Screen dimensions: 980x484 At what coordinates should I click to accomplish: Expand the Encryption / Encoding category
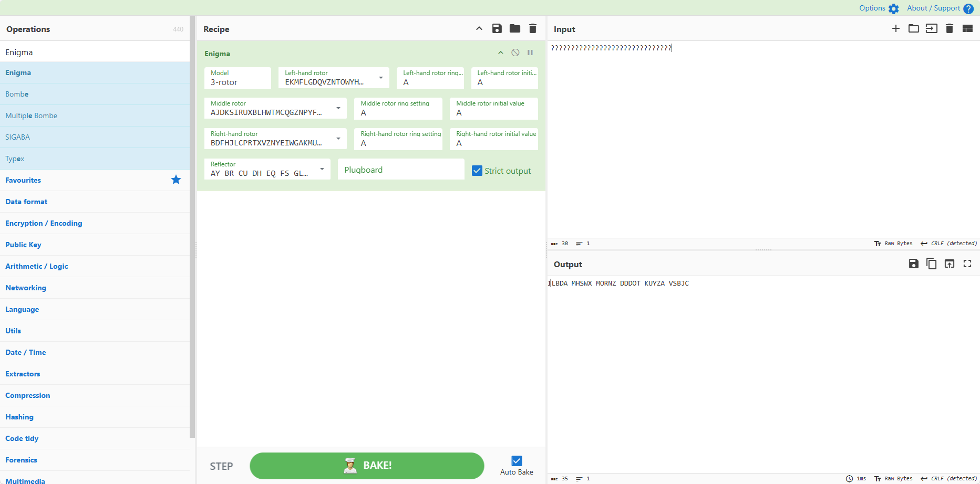click(x=44, y=223)
